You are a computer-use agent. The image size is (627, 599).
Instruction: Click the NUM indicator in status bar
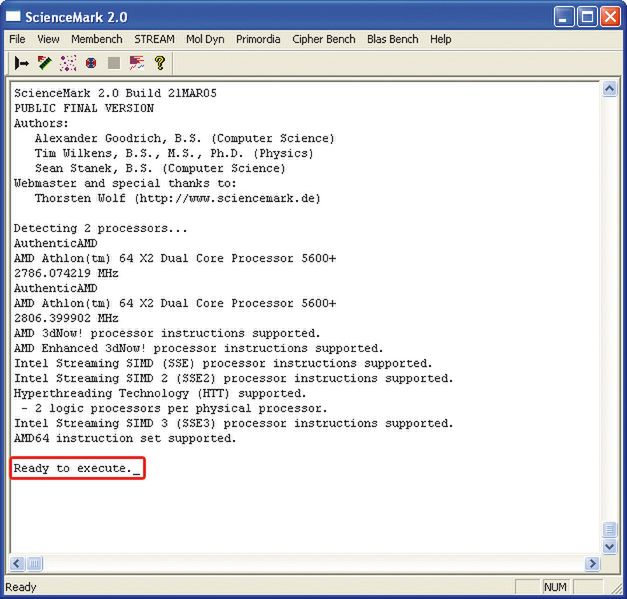[x=555, y=587]
